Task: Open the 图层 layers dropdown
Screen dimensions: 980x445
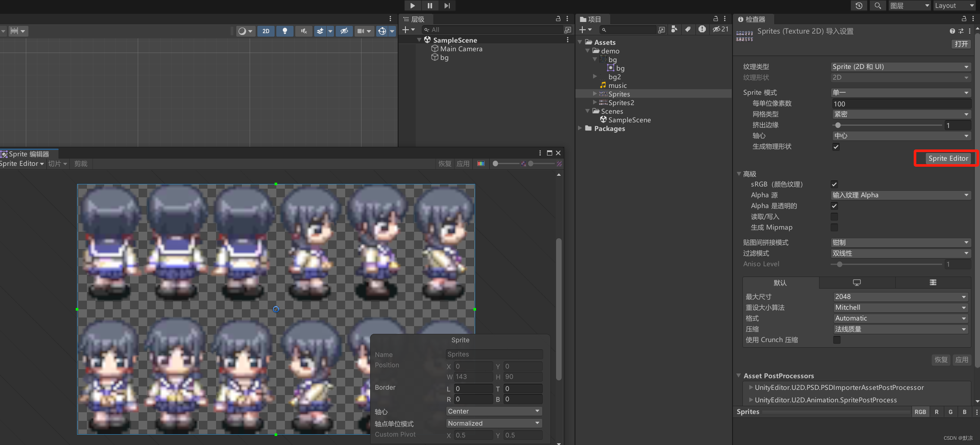Action: [909, 6]
